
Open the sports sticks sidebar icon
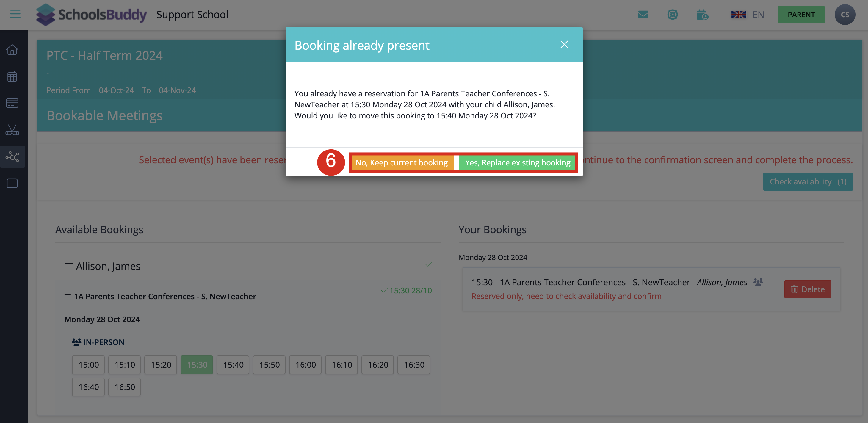(x=12, y=130)
